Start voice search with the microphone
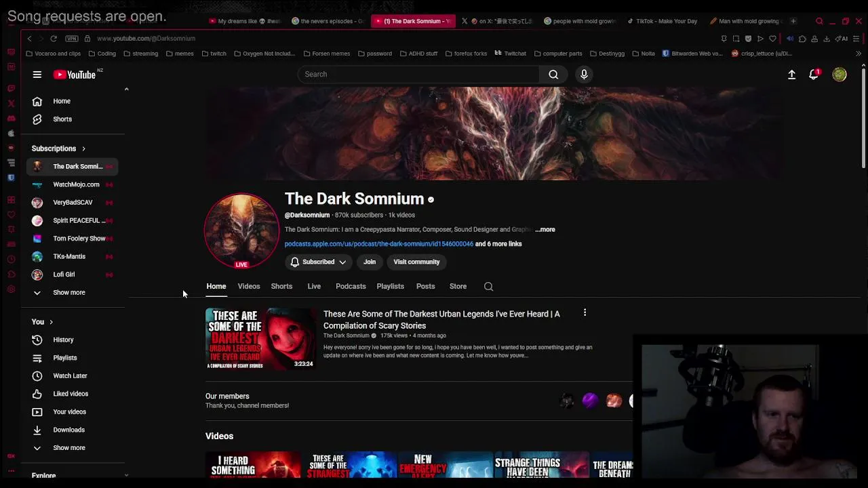This screenshot has width=868, height=488. tap(584, 75)
